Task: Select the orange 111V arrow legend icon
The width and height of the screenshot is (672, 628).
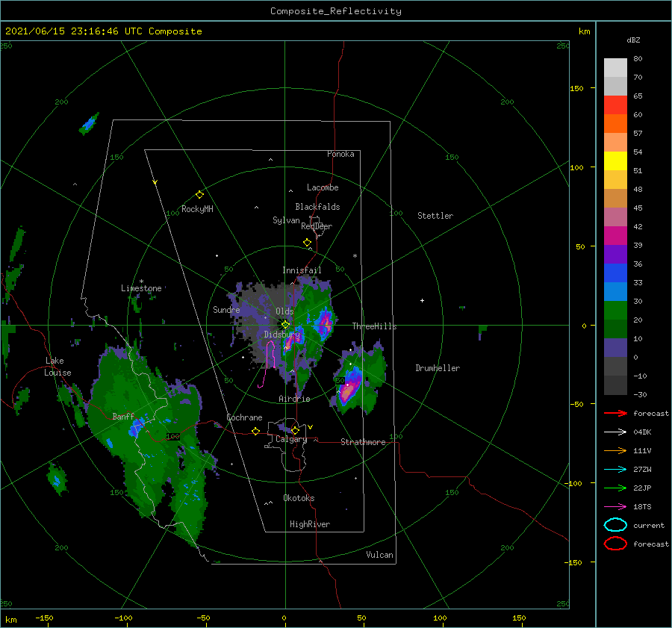Action: [615, 450]
